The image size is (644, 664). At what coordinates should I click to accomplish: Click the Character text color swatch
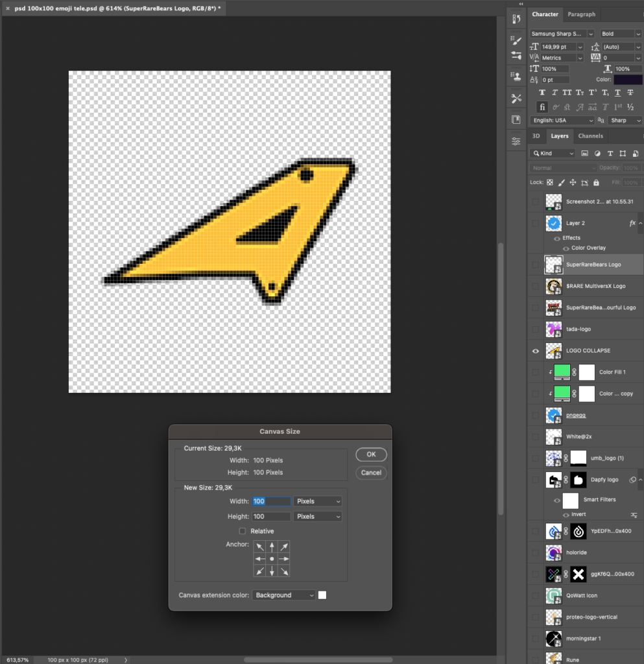coord(628,80)
